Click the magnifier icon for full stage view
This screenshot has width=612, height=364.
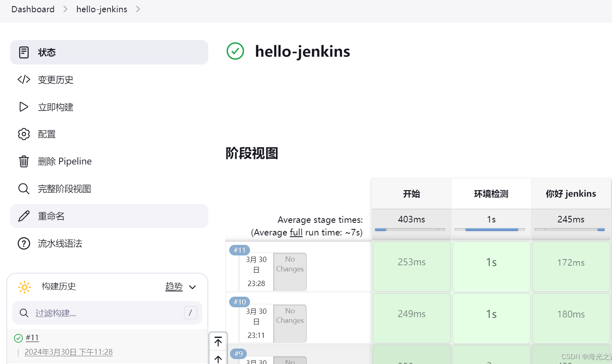coord(24,189)
